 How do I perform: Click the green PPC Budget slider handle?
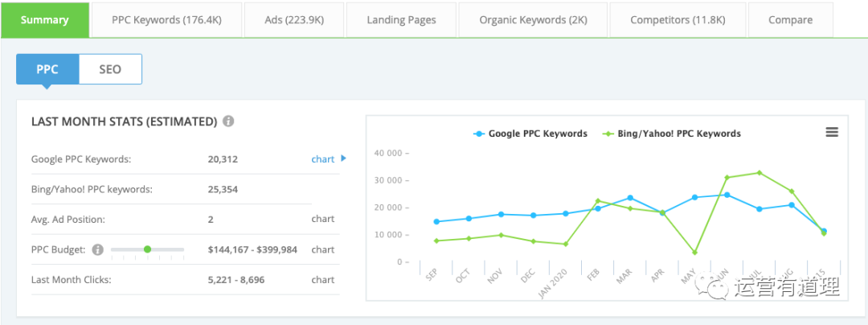[147, 249]
